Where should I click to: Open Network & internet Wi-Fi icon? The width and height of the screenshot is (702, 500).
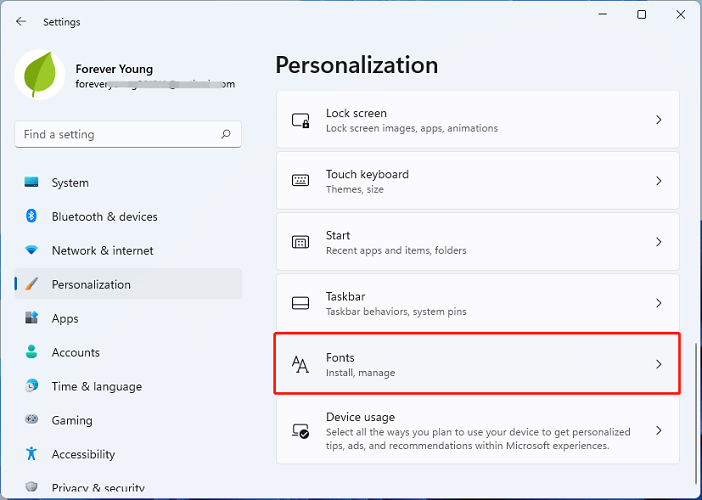pyautogui.click(x=31, y=251)
